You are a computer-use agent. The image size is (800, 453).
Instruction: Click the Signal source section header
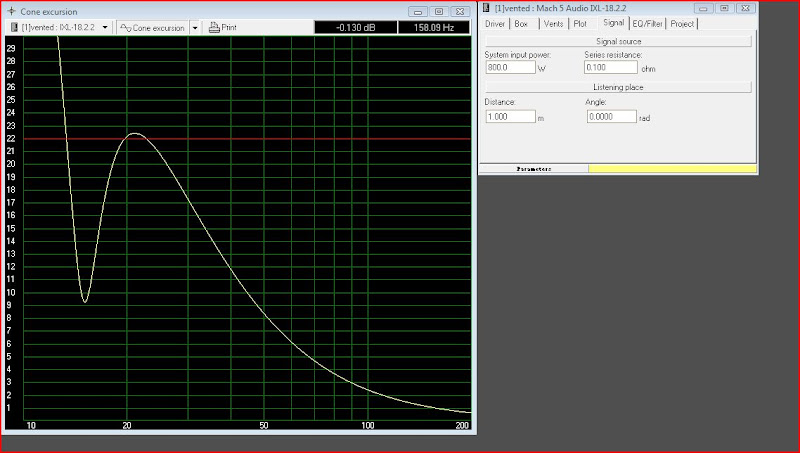coord(618,41)
